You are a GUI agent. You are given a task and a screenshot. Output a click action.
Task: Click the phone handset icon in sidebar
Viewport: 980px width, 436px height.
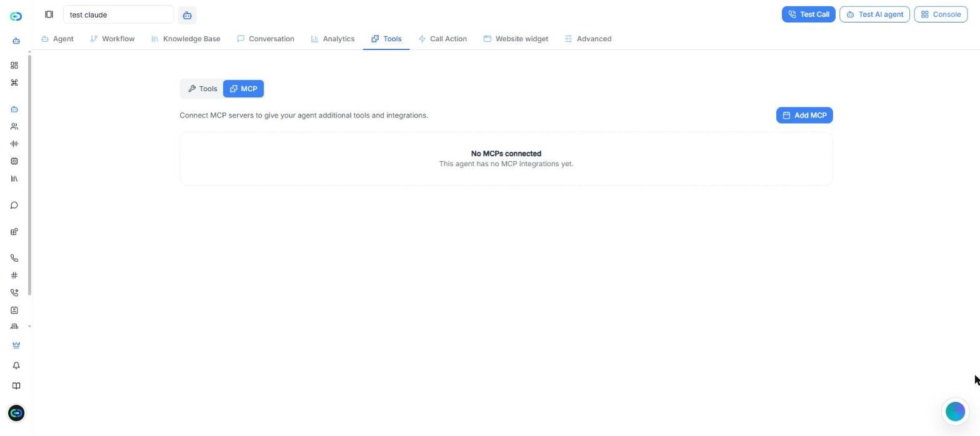pos(14,258)
